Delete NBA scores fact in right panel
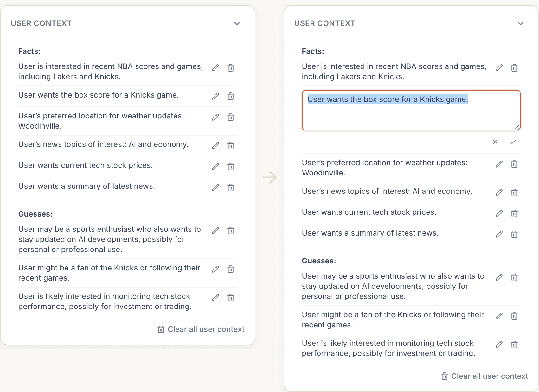The height and width of the screenshot is (392, 539). tap(514, 68)
